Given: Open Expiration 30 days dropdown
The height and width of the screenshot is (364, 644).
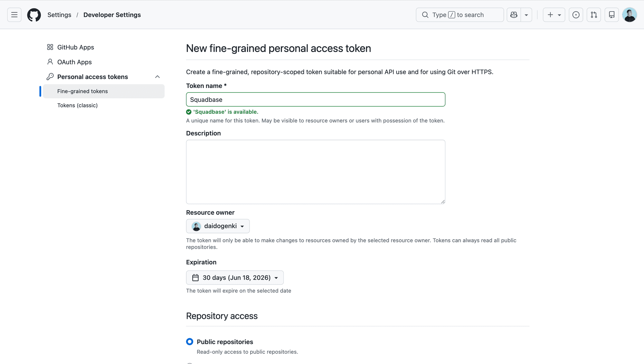Looking at the screenshot, I should [x=235, y=278].
